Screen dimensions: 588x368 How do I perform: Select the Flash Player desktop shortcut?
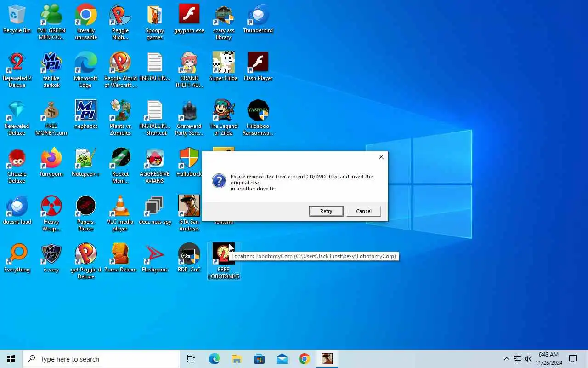[x=258, y=67]
